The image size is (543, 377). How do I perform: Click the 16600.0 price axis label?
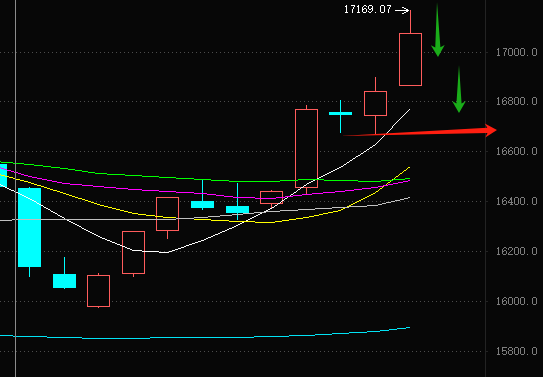(x=516, y=151)
